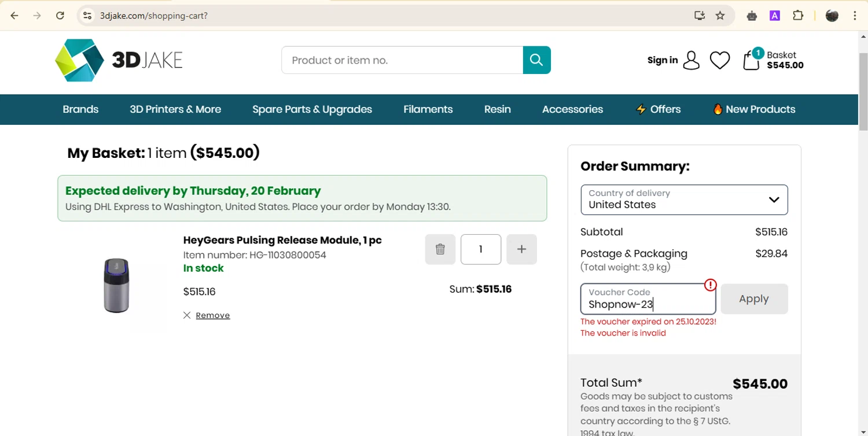The height and width of the screenshot is (436, 868).
Task: Click the trash delete item button
Action: (x=440, y=249)
